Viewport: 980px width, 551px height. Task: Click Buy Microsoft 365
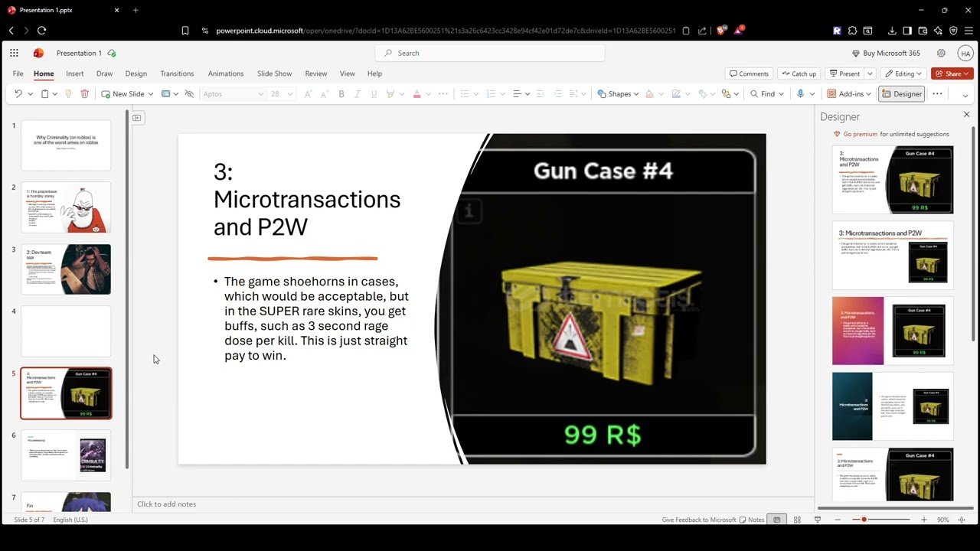pos(886,53)
